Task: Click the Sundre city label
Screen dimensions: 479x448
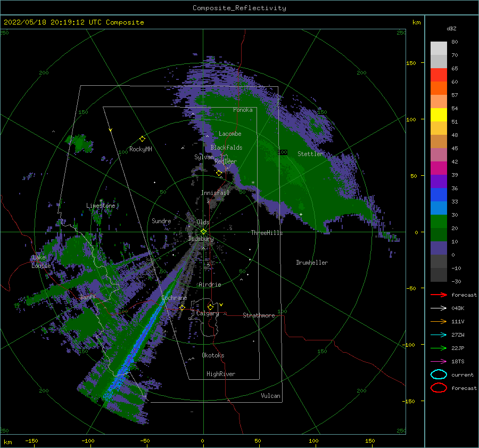Action: tap(161, 221)
